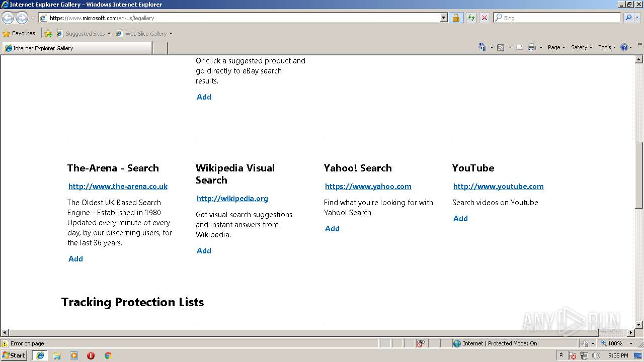Click the Tracking Protection Lists heading

[x=132, y=302]
